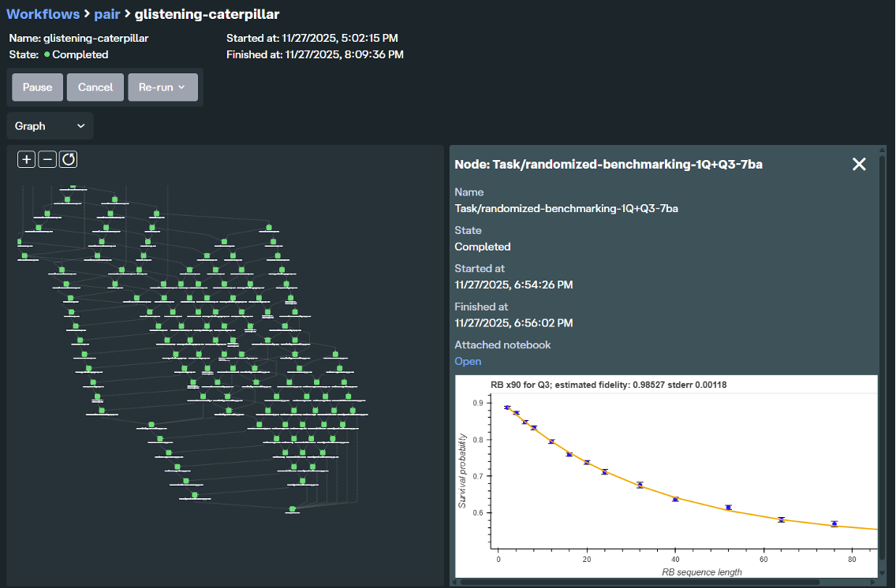Navigate to Workflows via breadcrumb
This screenshot has height=588, width=896.
coord(43,13)
